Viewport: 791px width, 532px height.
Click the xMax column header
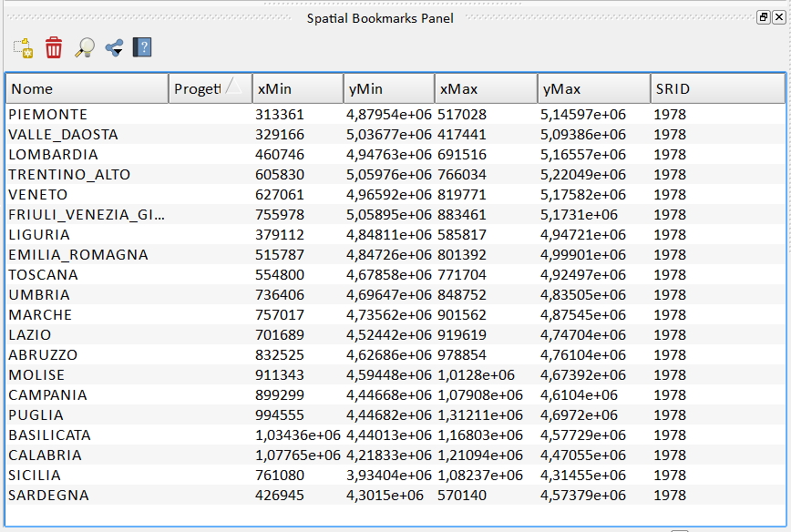[x=486, y=88]
